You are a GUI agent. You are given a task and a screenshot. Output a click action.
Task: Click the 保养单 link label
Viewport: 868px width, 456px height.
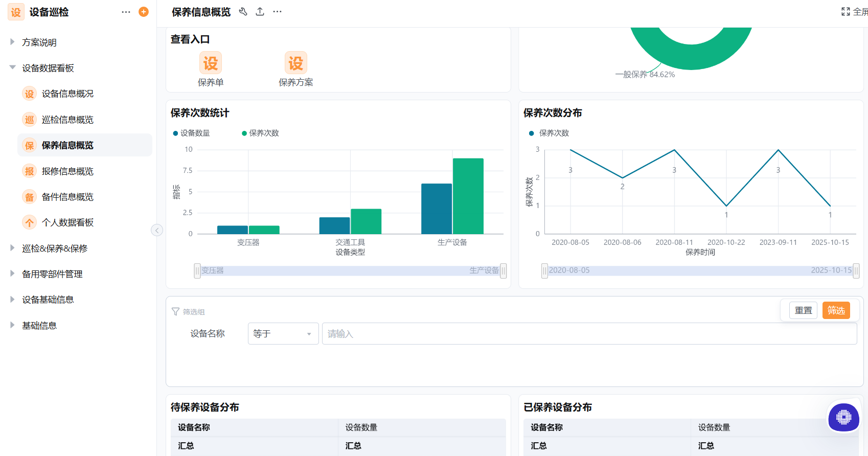coord(211,82)
